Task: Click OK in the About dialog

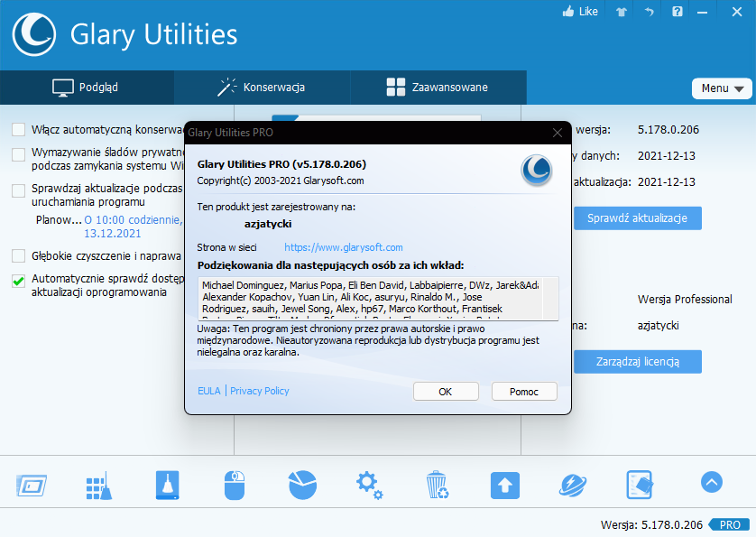Action: 446,392
